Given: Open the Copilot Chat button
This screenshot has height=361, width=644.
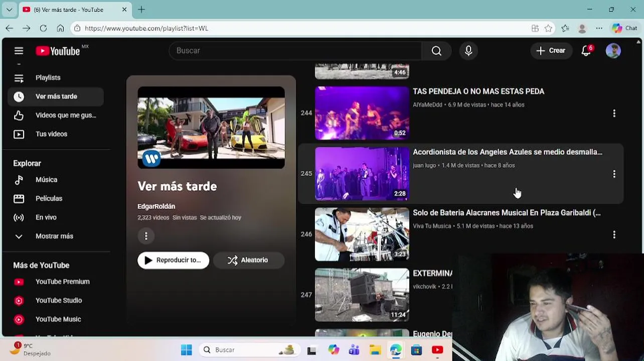Looking at the screenshot, I should point(625,29).
